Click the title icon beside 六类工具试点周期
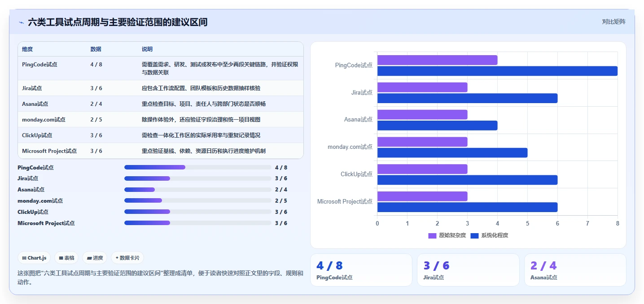Viewport: 644px width, 304px height. (x=21, y=22)
